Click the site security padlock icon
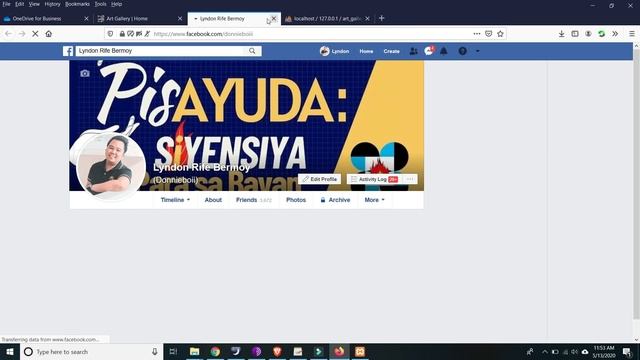 [122, 34]
